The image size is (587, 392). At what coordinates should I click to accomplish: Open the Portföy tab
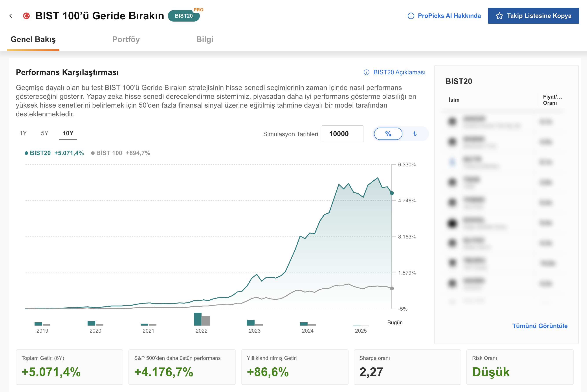(126, 39)
